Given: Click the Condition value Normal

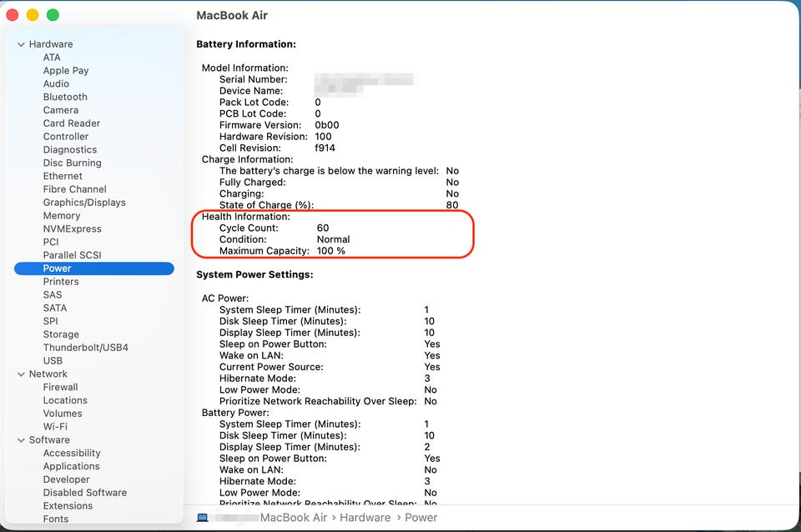Looking at the screenshot, I should pyautogui.click(x=333, y=239).
